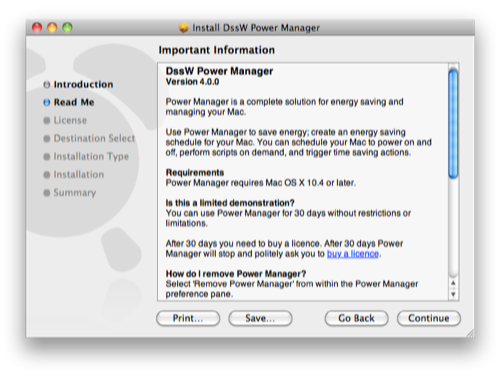Screen dimensions: 500x378
Task: Click 'Install DssW Power Manager' window title
Action: coord(256,28)
